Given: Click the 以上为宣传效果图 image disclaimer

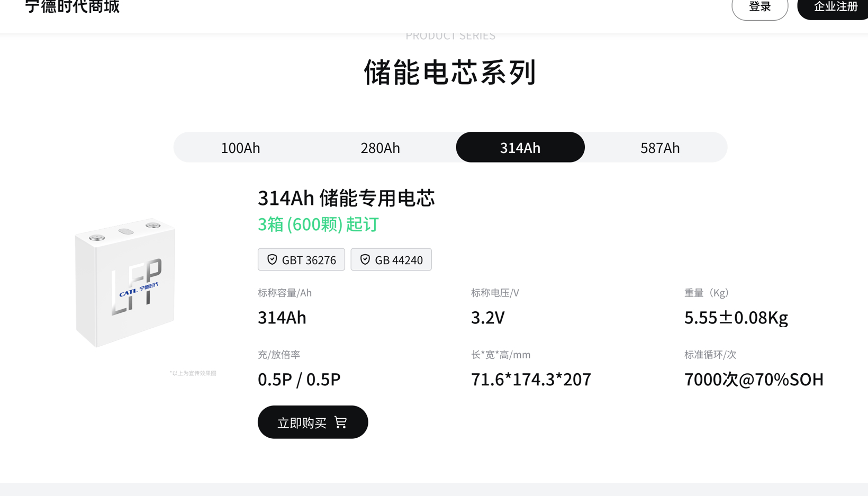Looking at the screenshot, I should pos(193,373).
